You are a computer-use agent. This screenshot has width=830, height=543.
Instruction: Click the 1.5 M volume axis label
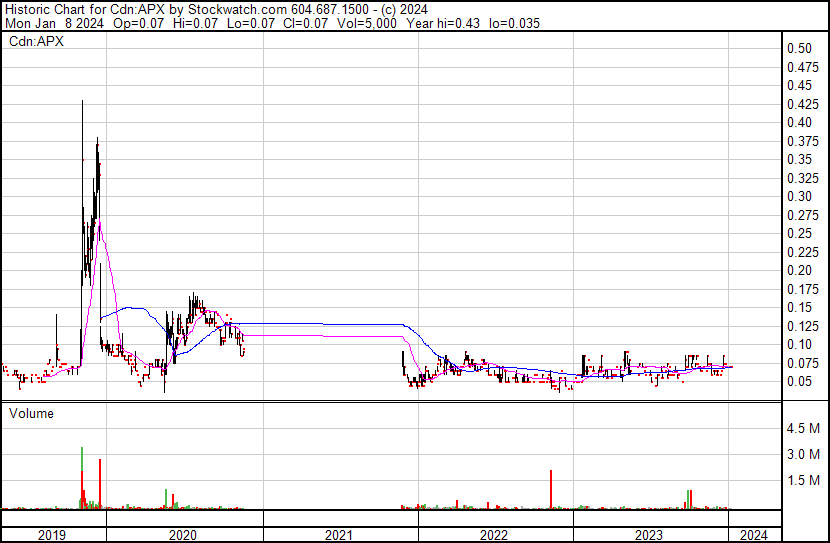pos(803,480)
